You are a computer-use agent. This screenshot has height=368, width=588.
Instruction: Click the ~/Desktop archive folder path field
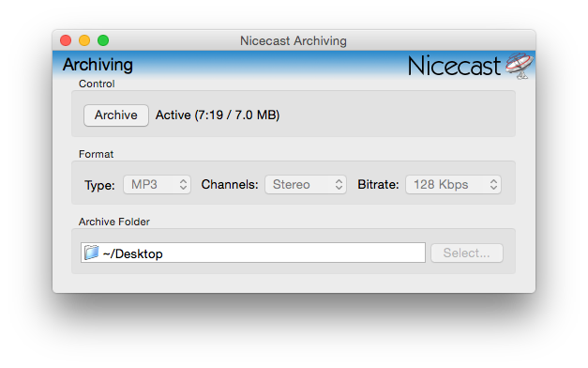pyautogui.click(x=253, y=253)
